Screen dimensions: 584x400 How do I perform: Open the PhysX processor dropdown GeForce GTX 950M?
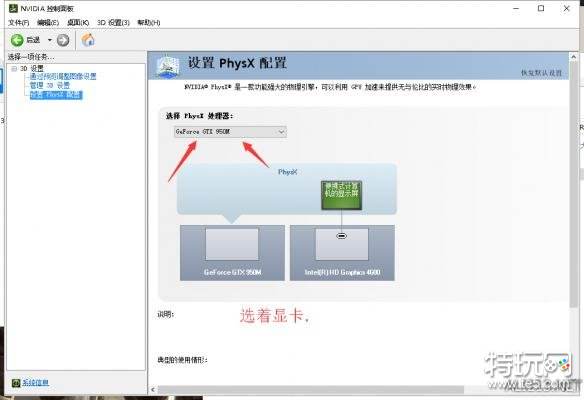230,132
